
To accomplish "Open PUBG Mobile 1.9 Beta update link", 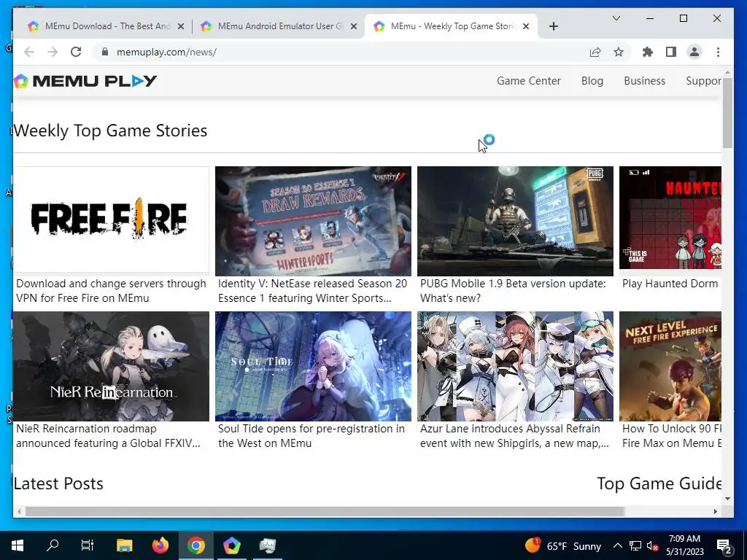I will pyautogui.click(x=513, y=290).
